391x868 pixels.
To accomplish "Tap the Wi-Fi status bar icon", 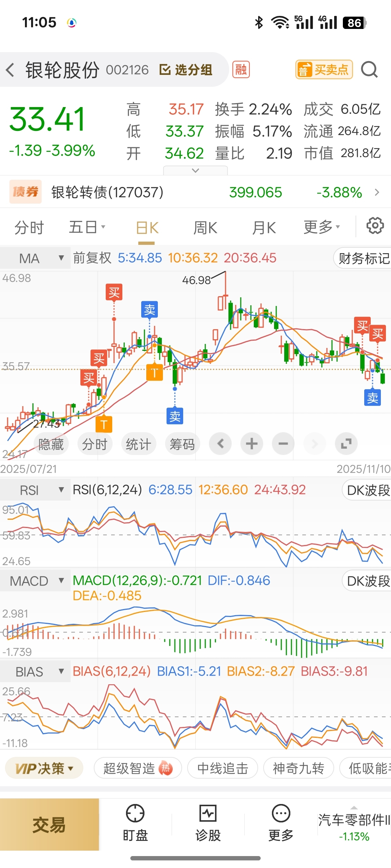I will tap(280, 22).
